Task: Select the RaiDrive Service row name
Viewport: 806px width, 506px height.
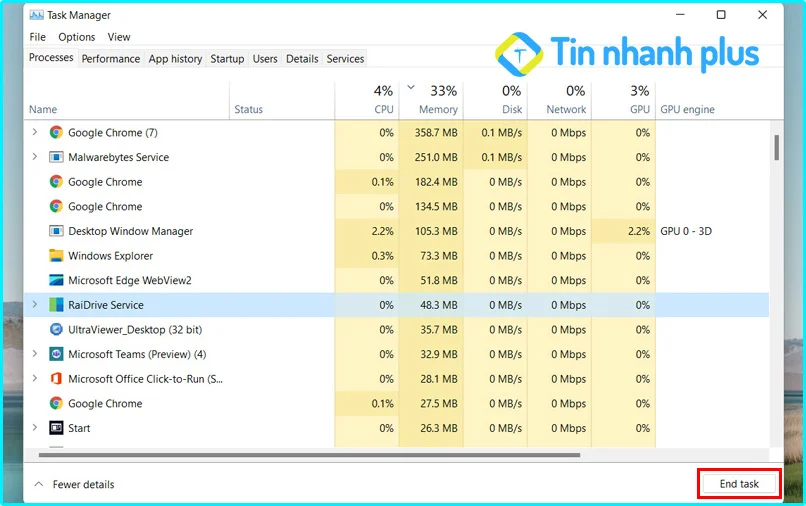Action: 106,305
